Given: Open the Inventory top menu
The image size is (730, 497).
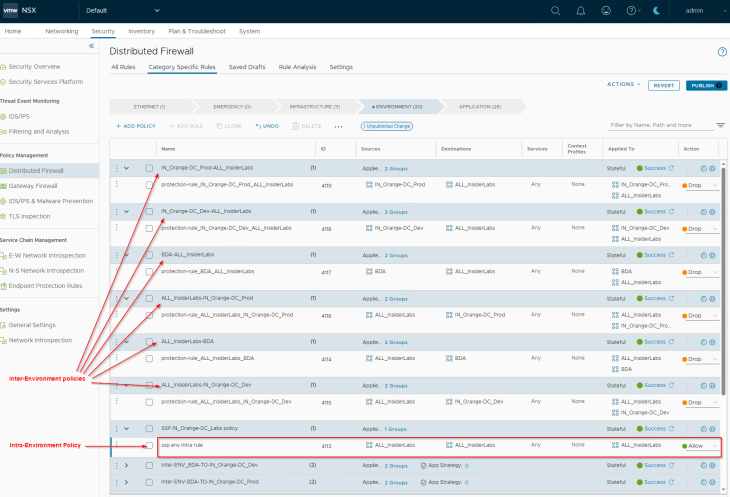Looking at the screenshot, I should tap(141, 31).
